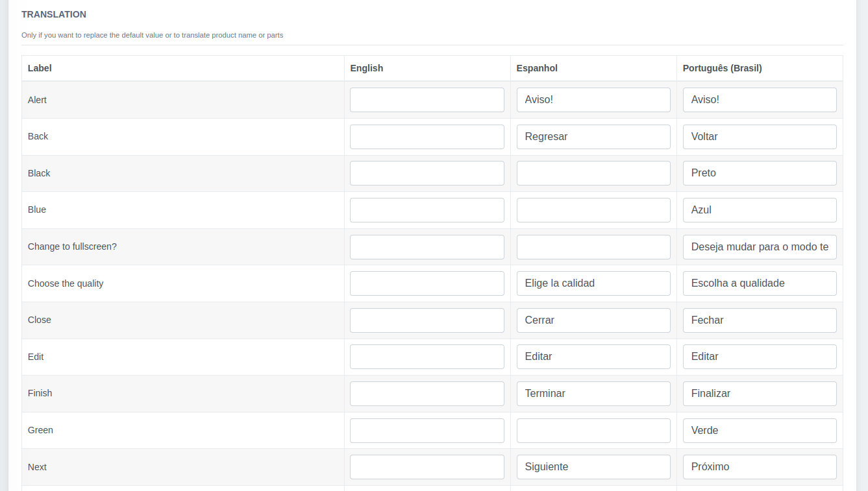This screenshot has height=491, width=868.
Task: Select the Espanhol field containing Terminar
Action: [x=593, y=394]
